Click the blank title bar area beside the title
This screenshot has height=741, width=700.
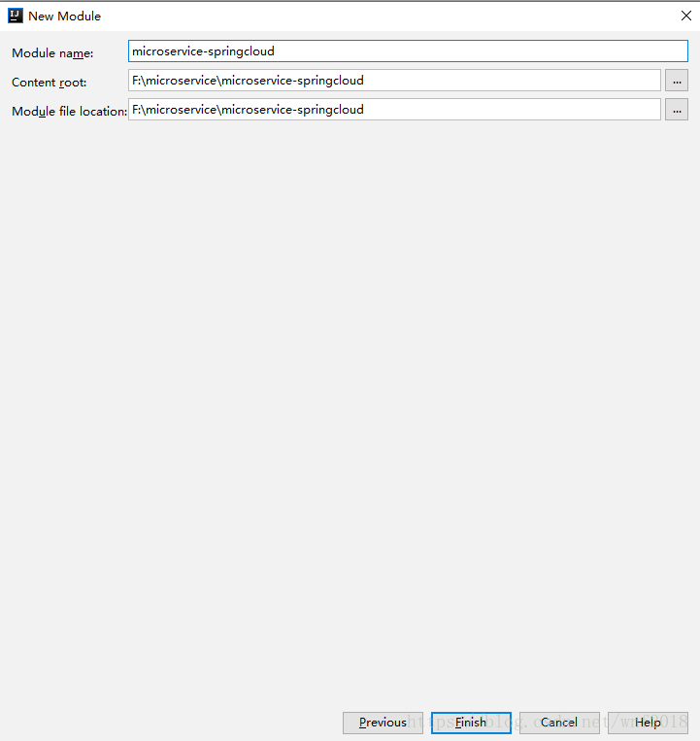pyautogui.click(x=388, y=16)
